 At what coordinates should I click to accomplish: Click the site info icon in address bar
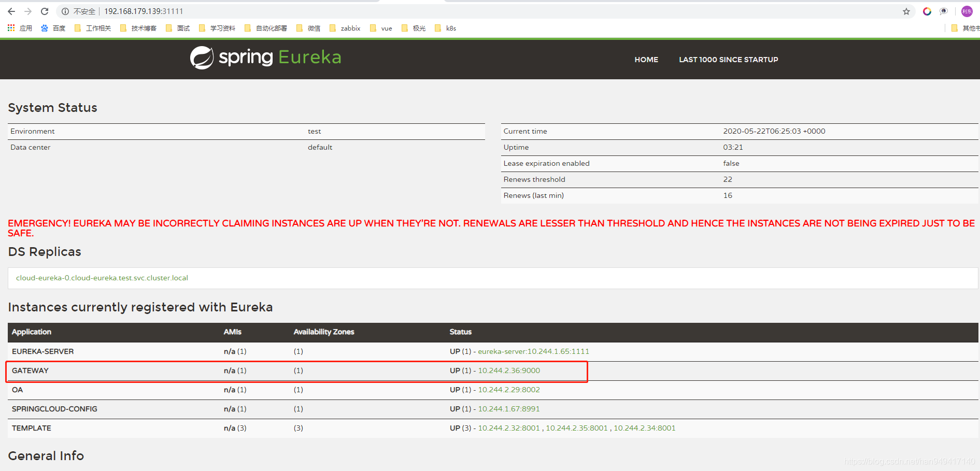65,11
